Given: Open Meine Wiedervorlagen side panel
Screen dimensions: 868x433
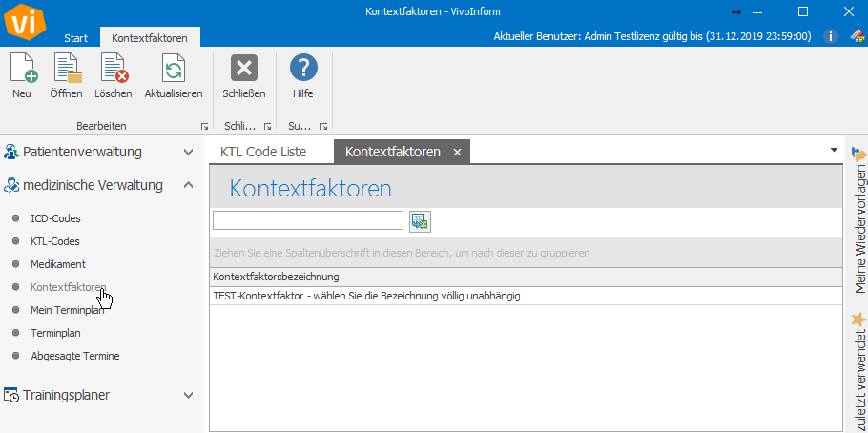Looking at the screenshot, I should (859, 229).
